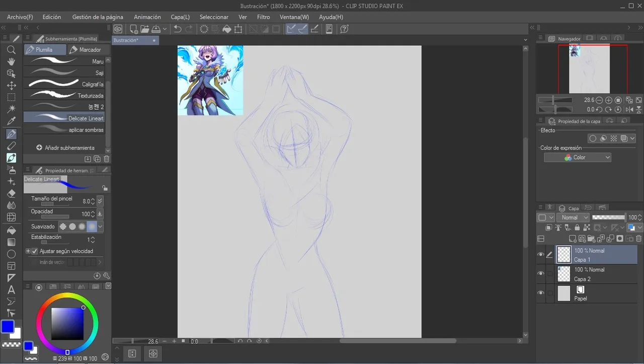Viewport: 644px width, 364px height.
Task: Select the Zoom magnifier tool
Action: coord(11,50)
